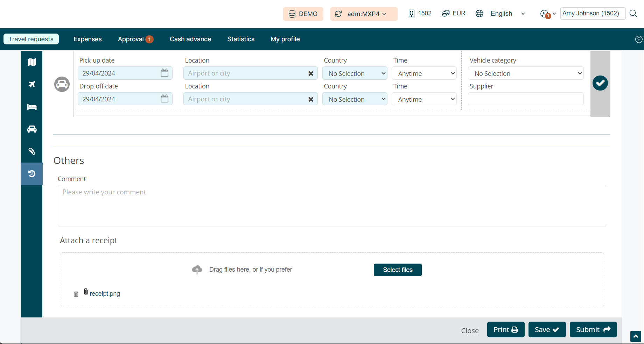Screen dimensions: 644x344
Task: Expand the pick-up Country dropdown
Action: coord(355,73)
